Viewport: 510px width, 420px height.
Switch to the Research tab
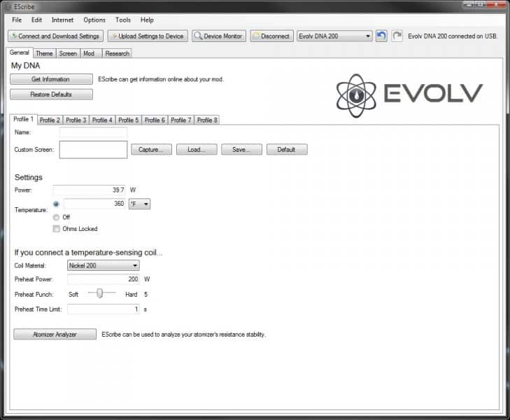pos(117,53)
